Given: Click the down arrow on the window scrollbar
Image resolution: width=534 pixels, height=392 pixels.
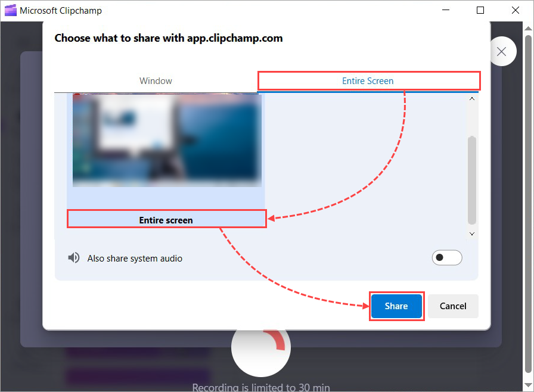Looking at the screenshot, I should point(528,385).
